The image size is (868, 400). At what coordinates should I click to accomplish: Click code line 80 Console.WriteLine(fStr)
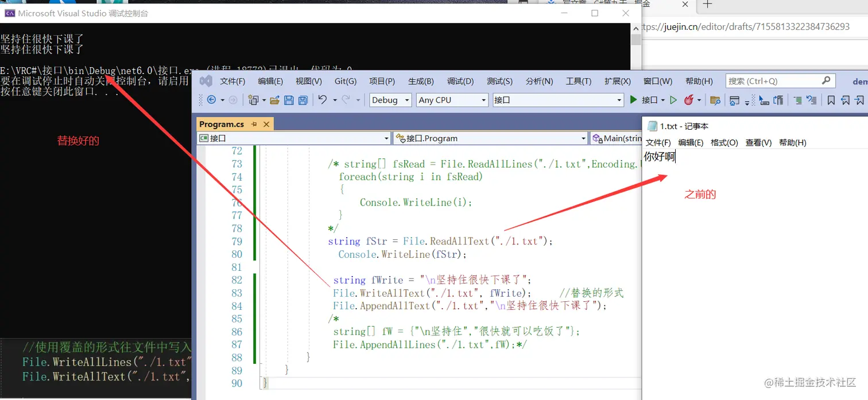[x=402, y=254]
